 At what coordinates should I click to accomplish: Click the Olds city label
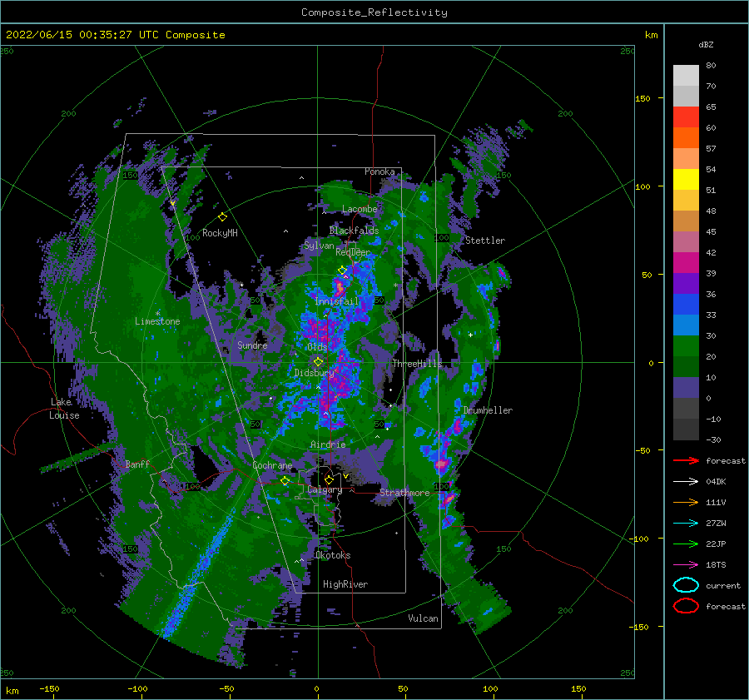click(317, 347)
